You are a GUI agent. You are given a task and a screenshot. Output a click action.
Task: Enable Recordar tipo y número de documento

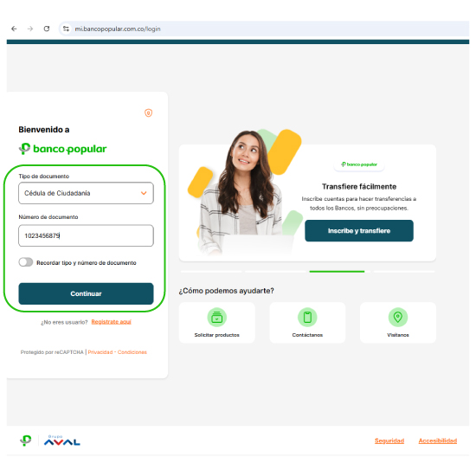26,262
